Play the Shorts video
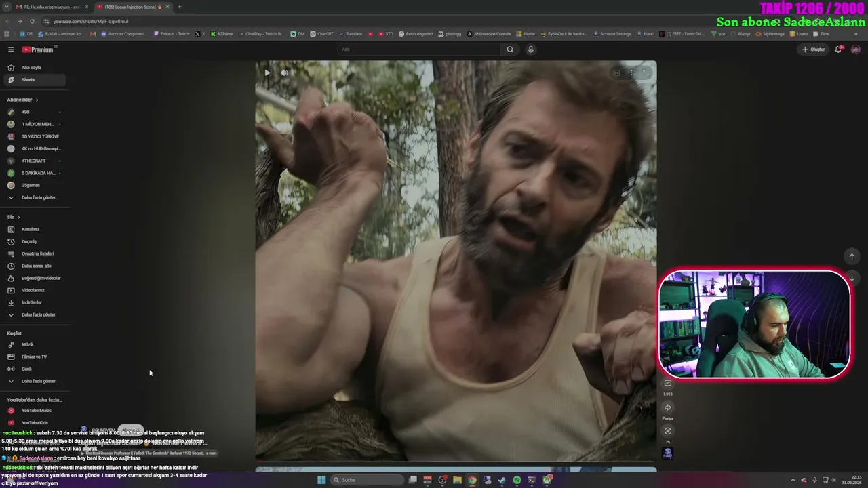This screenshot has width=868, height=488. [267, 73]
